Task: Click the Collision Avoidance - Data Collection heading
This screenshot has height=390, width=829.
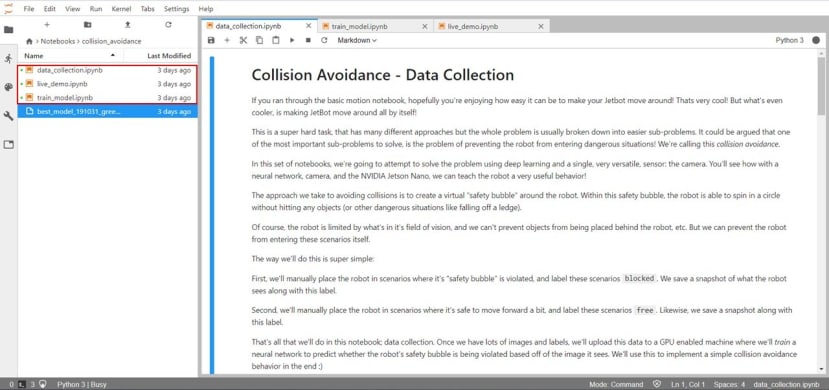Action: tap(383, 75)
